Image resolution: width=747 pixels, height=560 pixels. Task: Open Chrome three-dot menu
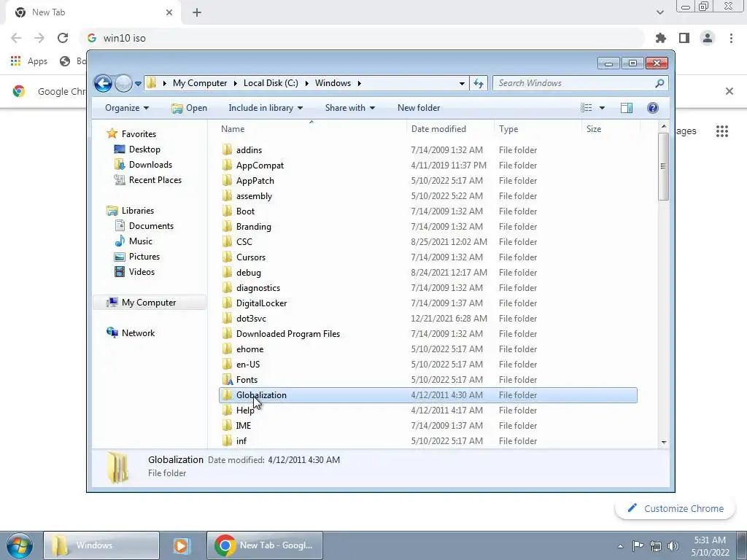(x=731, y=38)
